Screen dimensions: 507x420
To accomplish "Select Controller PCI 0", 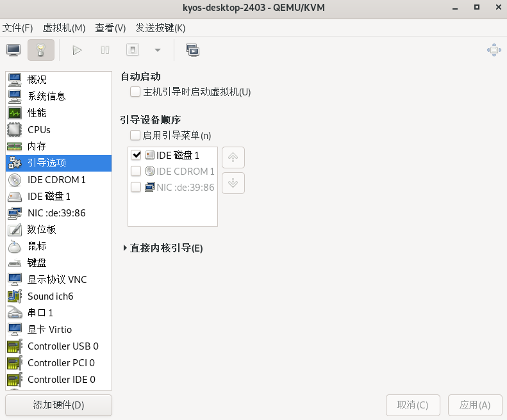I will (59, 363).
